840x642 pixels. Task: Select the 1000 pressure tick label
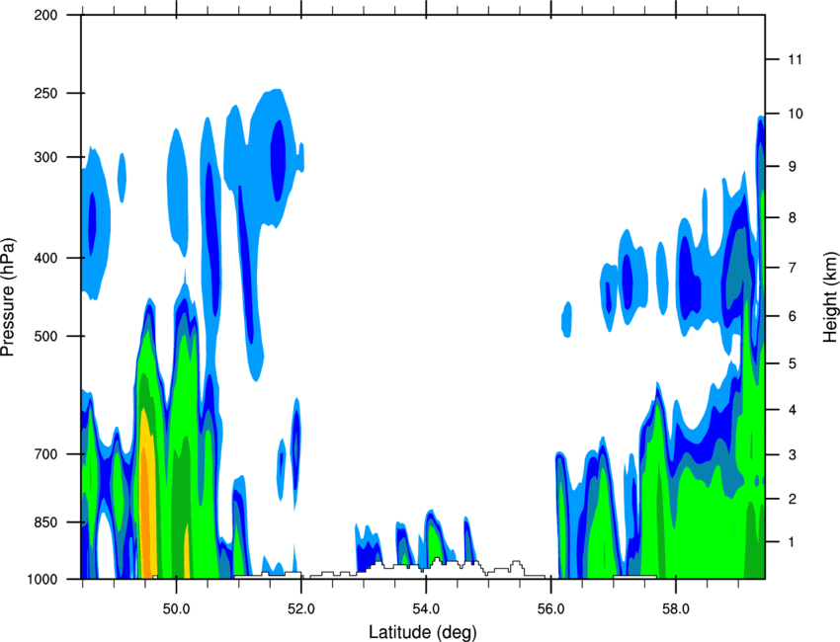click(x=42, y=580)
